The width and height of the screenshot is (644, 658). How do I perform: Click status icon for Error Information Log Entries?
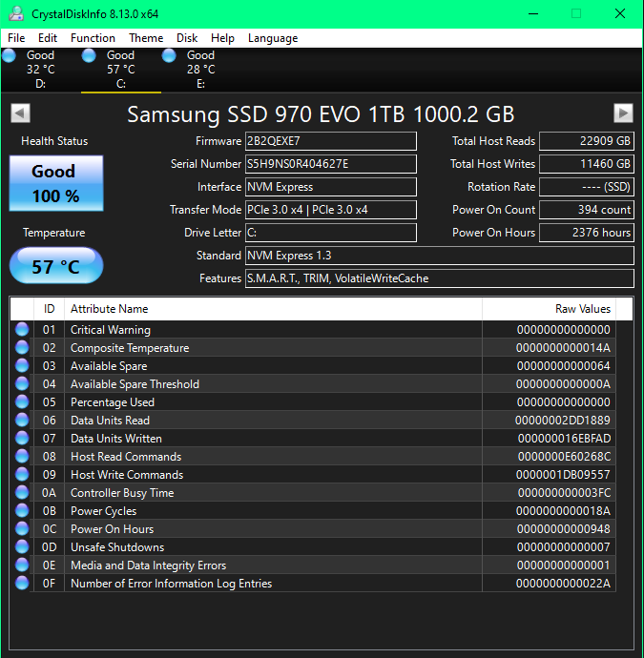click(x=22, y=583)
